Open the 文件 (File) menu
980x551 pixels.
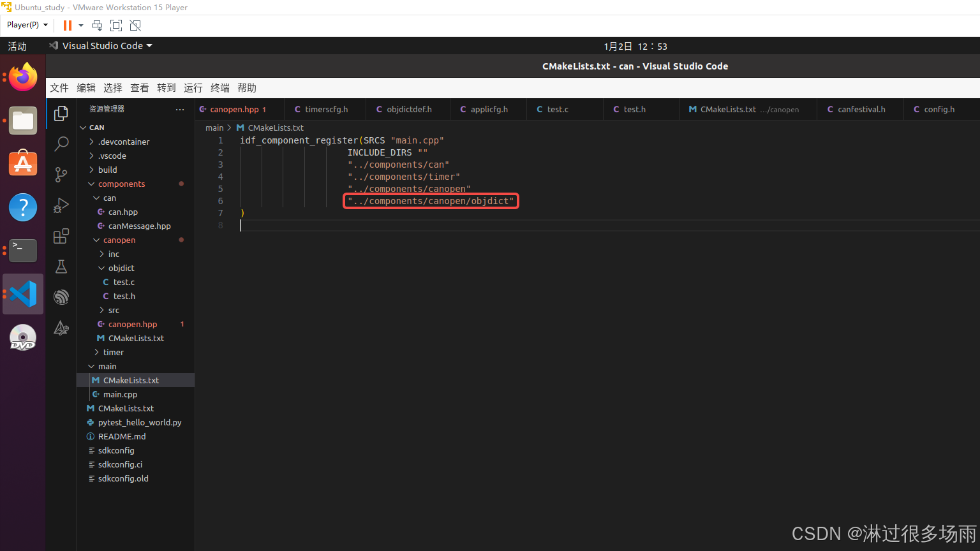click(59, 88)
